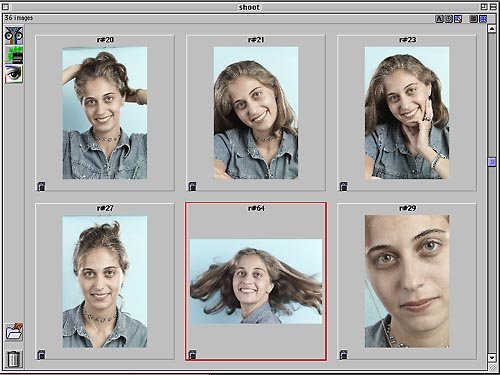Toggle the magnifier view mode button

(x=458, y=19)
